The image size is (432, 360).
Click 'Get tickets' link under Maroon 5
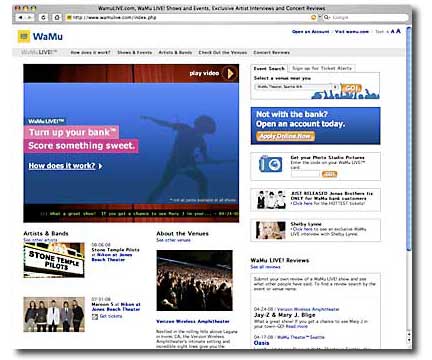point(111,316)
